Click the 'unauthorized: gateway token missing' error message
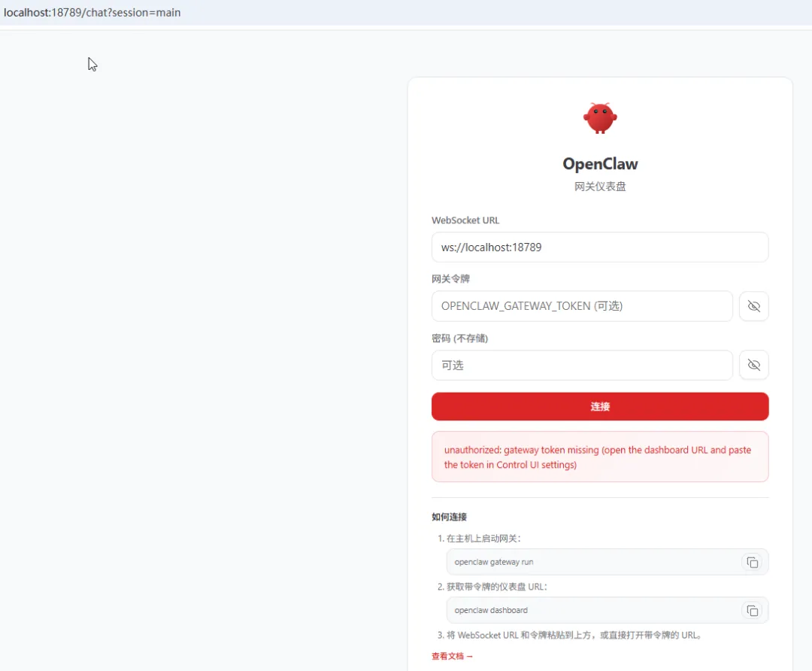The height and width of the screenshot is (671, 812). pyautogui.click(x=600, y=457)
